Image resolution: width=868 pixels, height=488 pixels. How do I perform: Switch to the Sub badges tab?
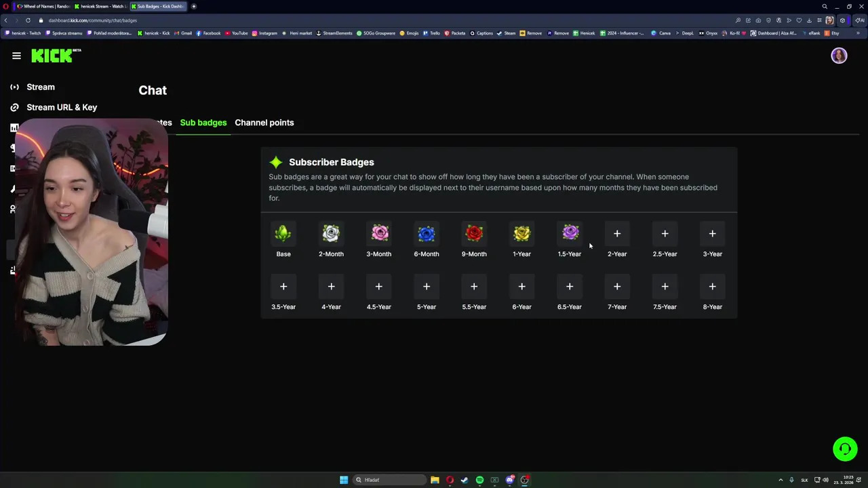pos(203,123)
